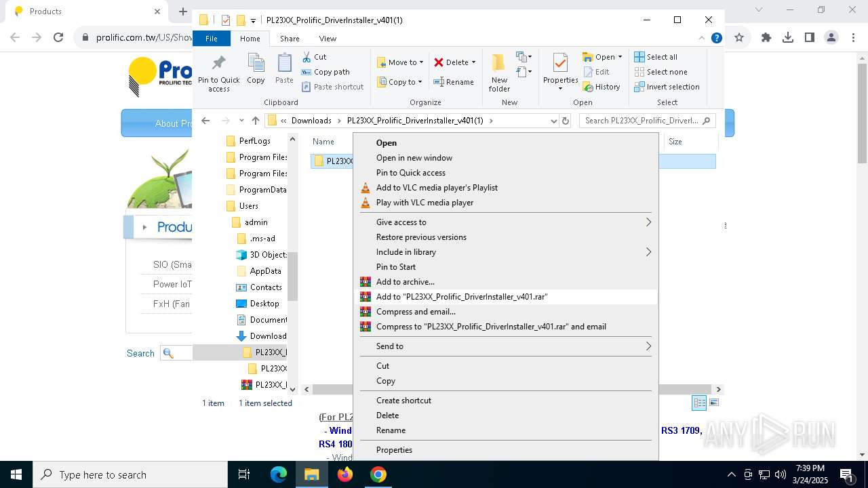868x488 pixels.
Task: Expand address bar history dropdown
Action: (x=553, y=121)
